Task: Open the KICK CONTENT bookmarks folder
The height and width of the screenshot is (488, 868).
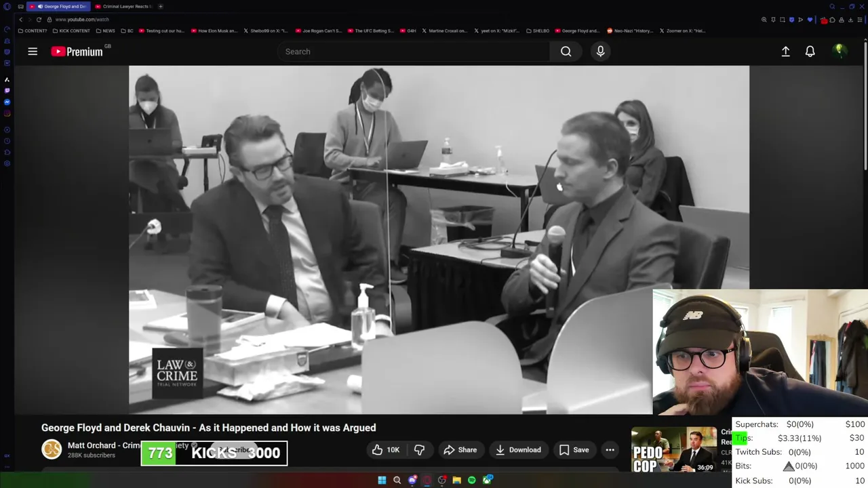Action: (x=71, y=30)
